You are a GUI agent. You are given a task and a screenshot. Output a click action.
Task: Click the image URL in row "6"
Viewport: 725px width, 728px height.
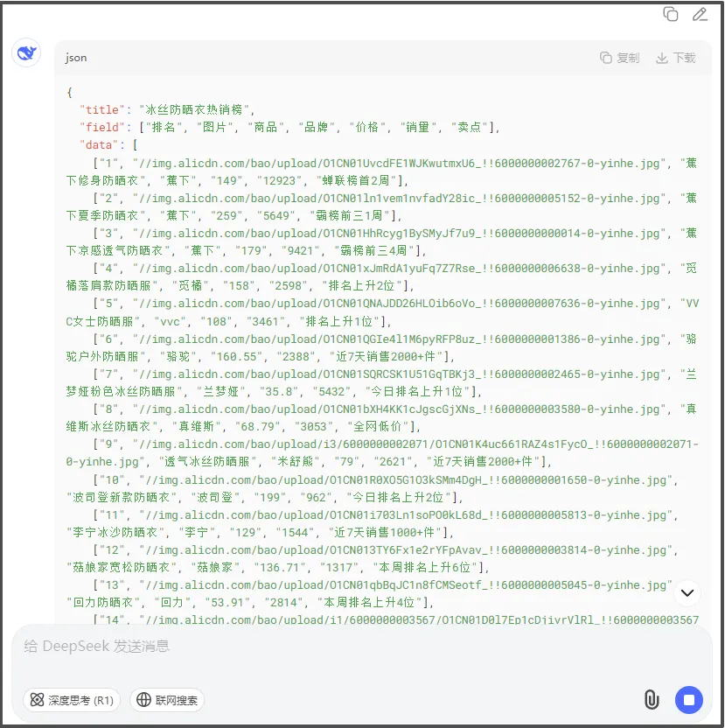(399, 339)
